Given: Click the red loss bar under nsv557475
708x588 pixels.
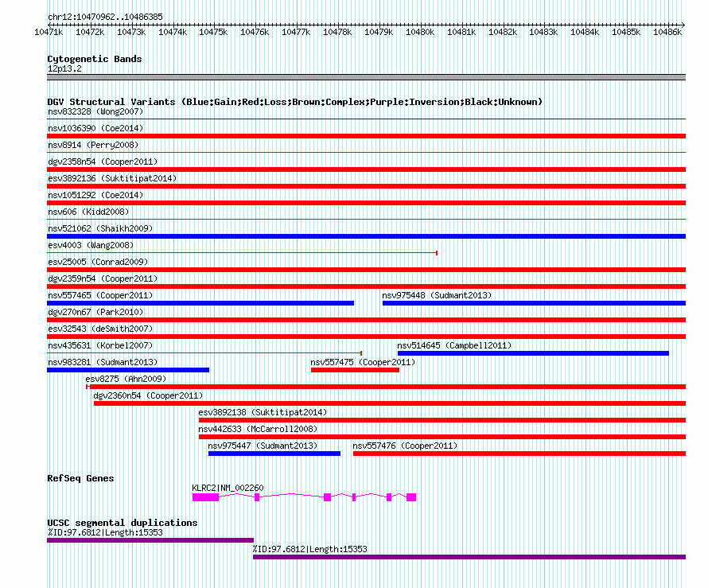Looking at the screenshot, I should [x=355, y=370].
